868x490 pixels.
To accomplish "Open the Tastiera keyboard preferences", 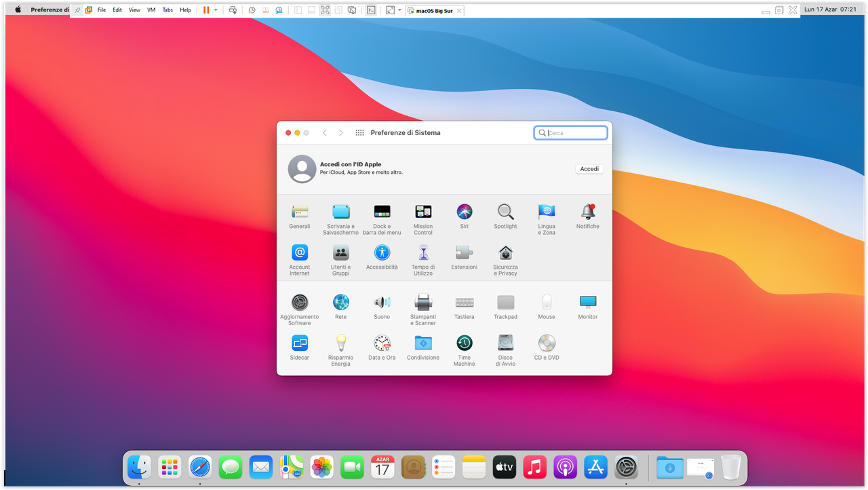I will [465, 307].
